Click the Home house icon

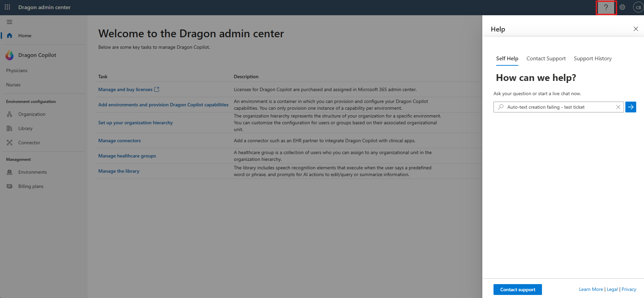(x=9, y=36)
